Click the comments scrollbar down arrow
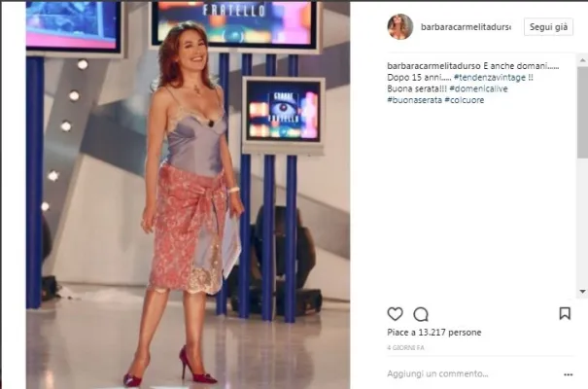Viewport: 588px width, 389px height. coord(582,292)
